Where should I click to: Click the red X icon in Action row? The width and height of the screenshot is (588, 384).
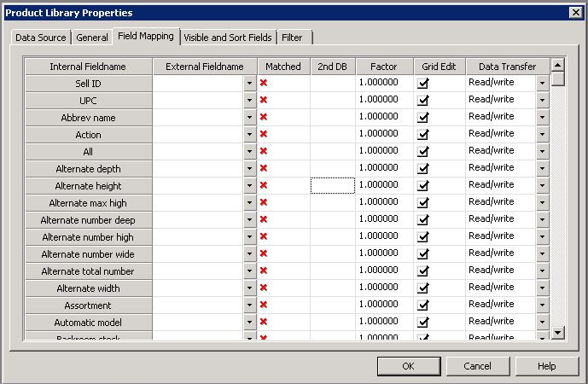click(x=264, y=134)
